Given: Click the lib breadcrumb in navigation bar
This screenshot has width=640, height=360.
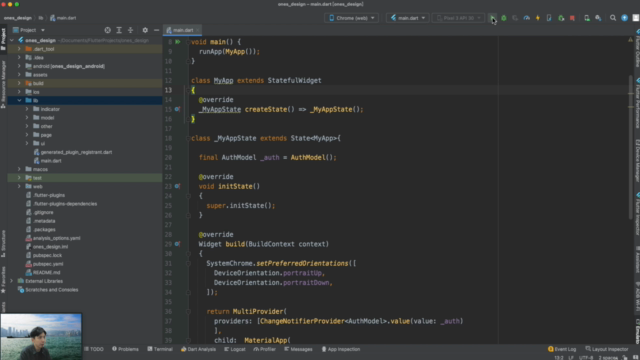Looking at the screenshot, I should point(41,18).
